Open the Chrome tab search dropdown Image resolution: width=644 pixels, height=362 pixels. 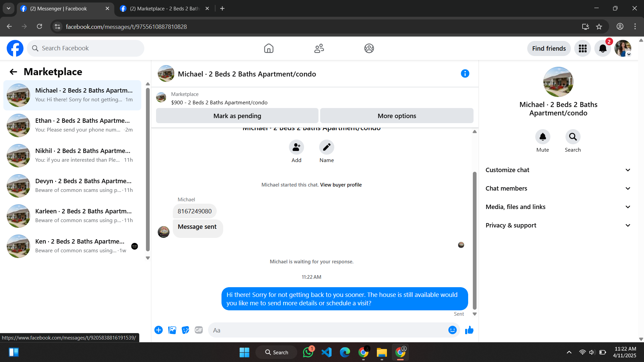[8, 8]
